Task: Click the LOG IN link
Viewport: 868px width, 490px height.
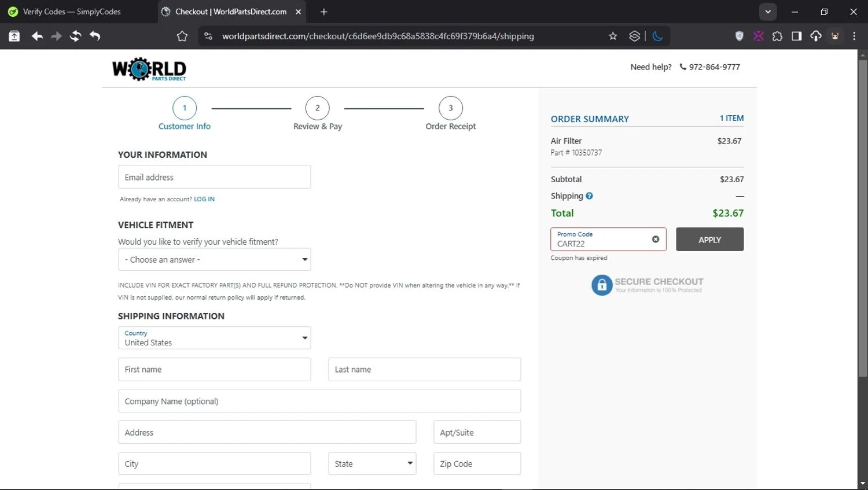Action: point(204,199)
